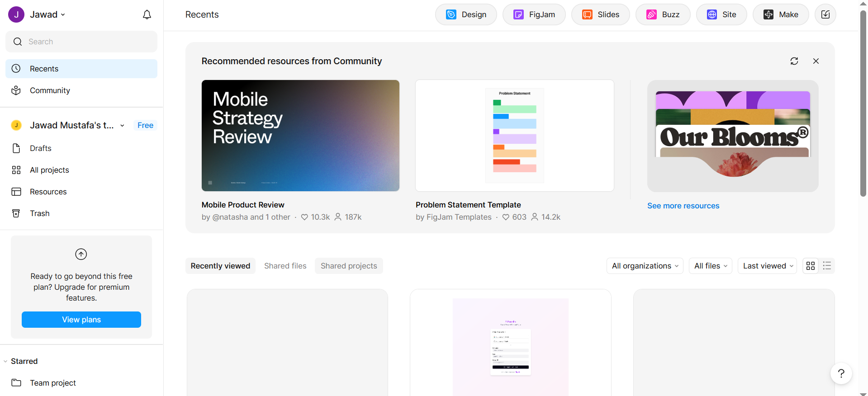
Task: Open the help question mark button
Action: pos(841,373)
